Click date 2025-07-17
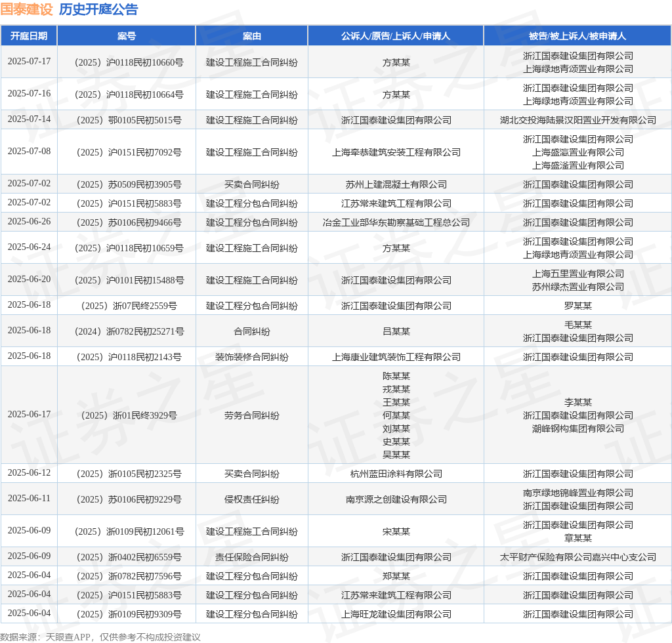Image resolution: width=672 pixels, height=643 pixels. click(x=29, y=61)
